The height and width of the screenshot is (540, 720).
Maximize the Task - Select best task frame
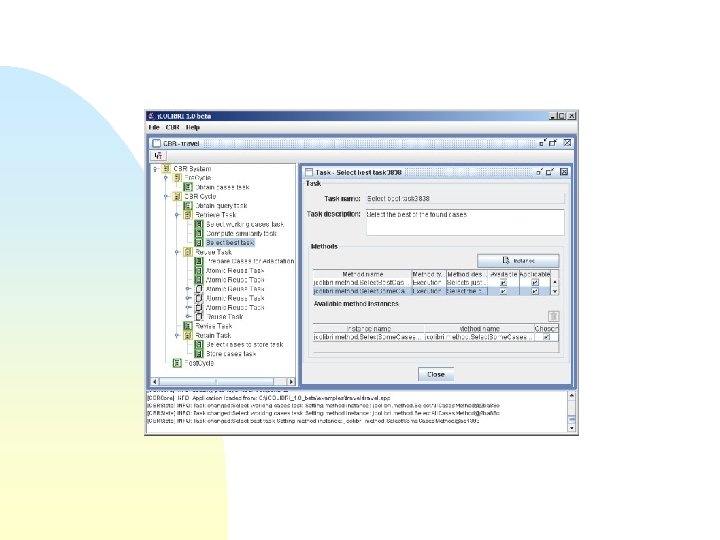550,172
